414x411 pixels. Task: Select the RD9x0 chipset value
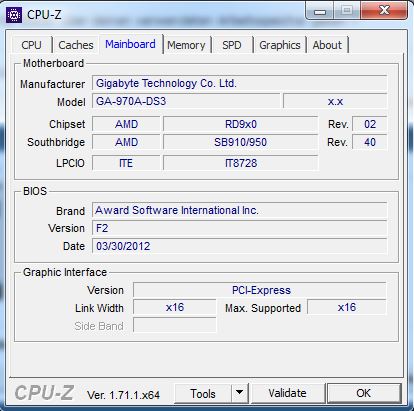point(241,124)
